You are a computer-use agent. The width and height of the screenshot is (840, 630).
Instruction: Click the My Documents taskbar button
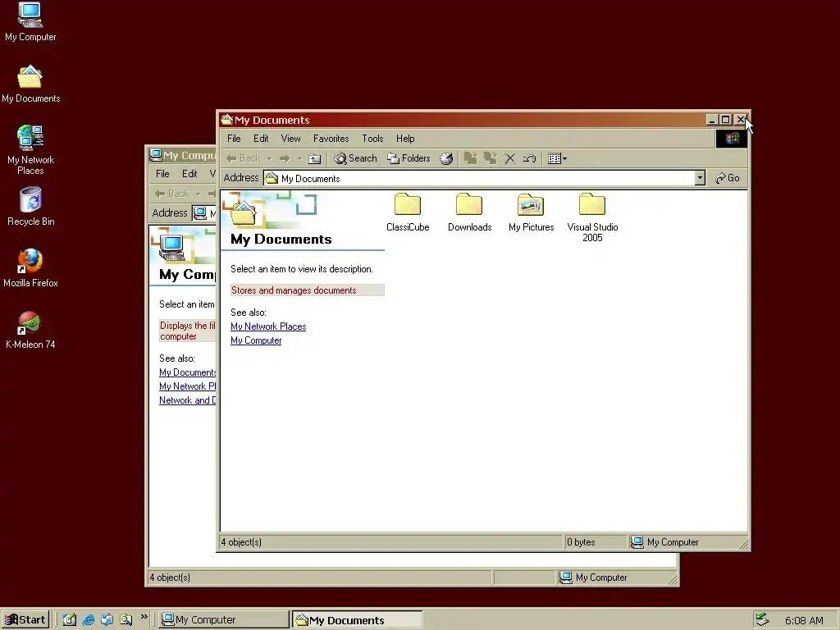[358, 620]
